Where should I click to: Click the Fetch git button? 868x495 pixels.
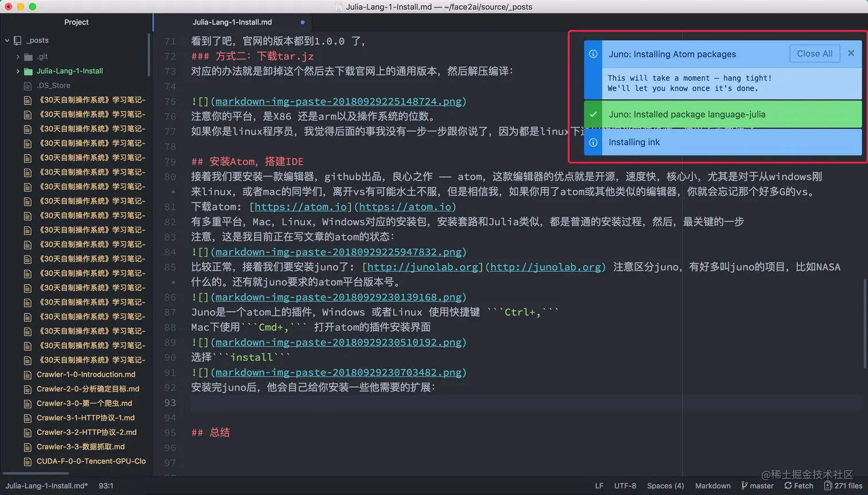(x=799, y=486)
